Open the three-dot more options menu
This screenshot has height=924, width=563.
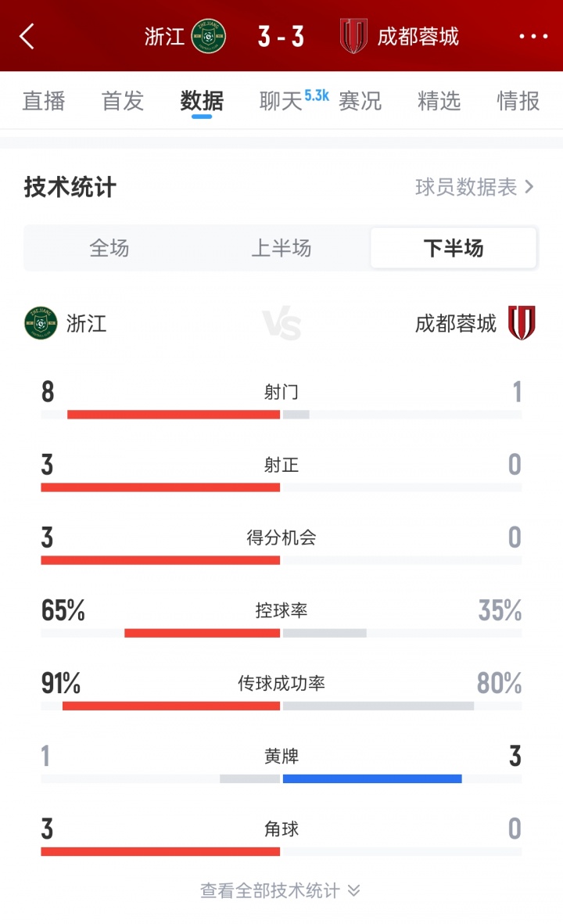coord(533,36)
